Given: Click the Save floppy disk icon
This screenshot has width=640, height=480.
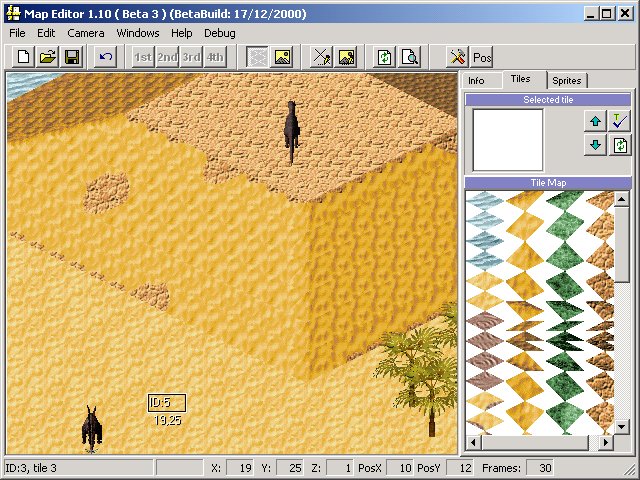Looking at the screenshot, I should pyautogui.click(x=72, y=57).
